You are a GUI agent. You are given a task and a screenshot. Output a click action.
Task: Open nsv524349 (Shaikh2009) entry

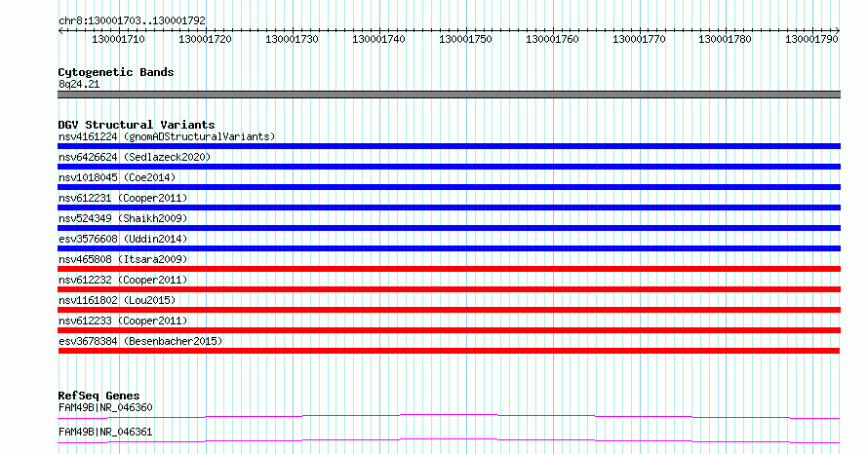(x=123, y=218)
